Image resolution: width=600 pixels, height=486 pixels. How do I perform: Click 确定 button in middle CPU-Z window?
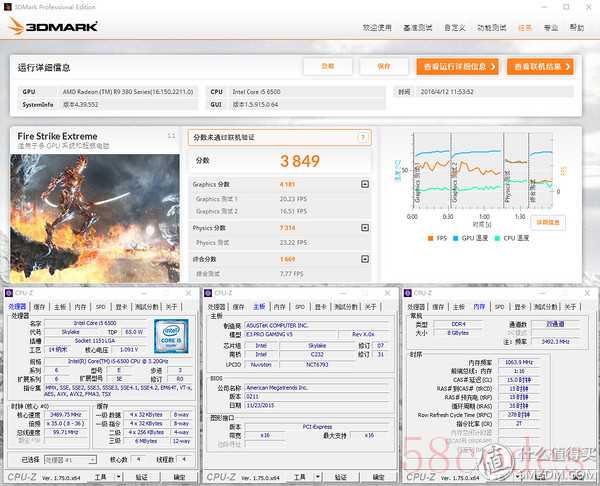coord(378,477)
